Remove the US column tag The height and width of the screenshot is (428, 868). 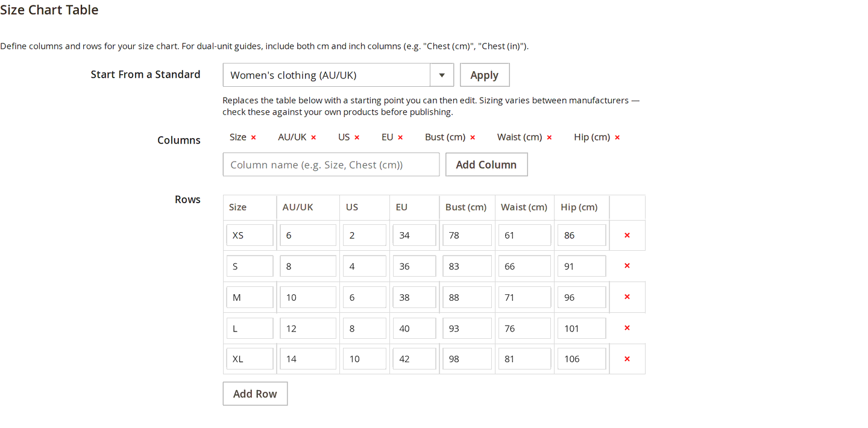(357, 137)
